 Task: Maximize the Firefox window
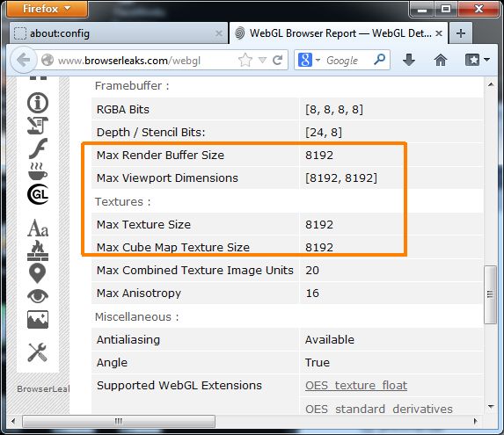click(445, 9)
